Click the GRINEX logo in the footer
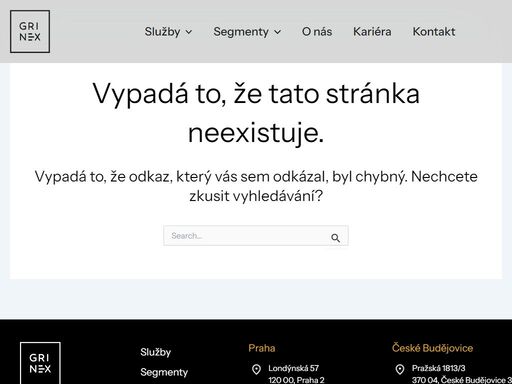512x384 pixels. [x=40, y=363]
